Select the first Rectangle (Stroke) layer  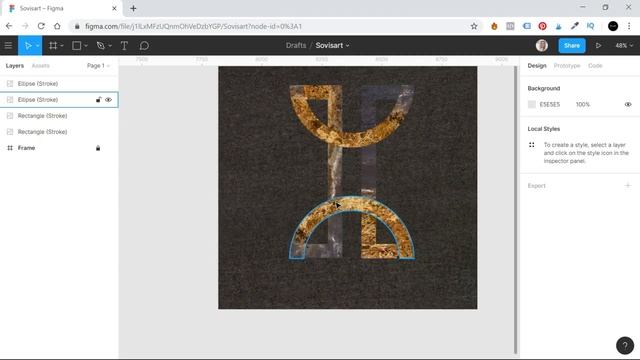click(59, 116)
